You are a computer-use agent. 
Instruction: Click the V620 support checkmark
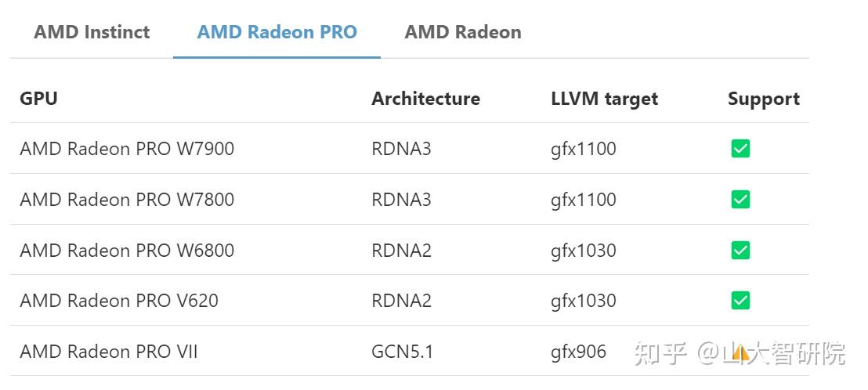click(740, 301)
